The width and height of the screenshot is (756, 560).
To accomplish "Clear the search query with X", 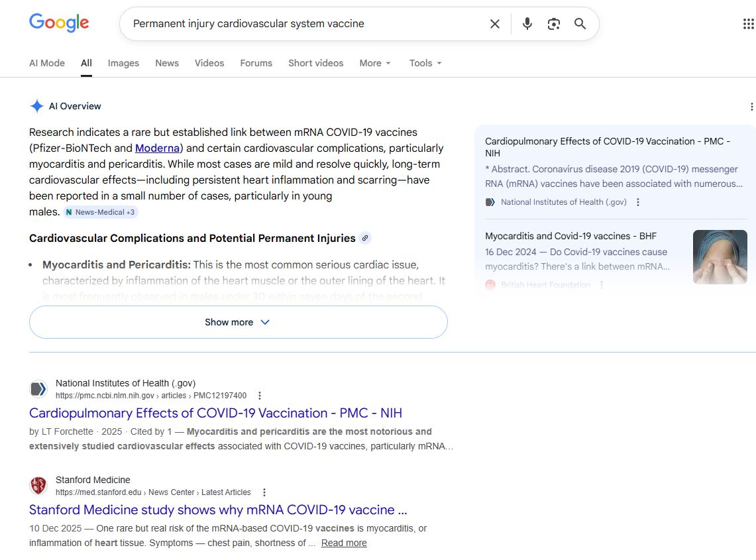I will pyautogui.click(x=495, y=24).
